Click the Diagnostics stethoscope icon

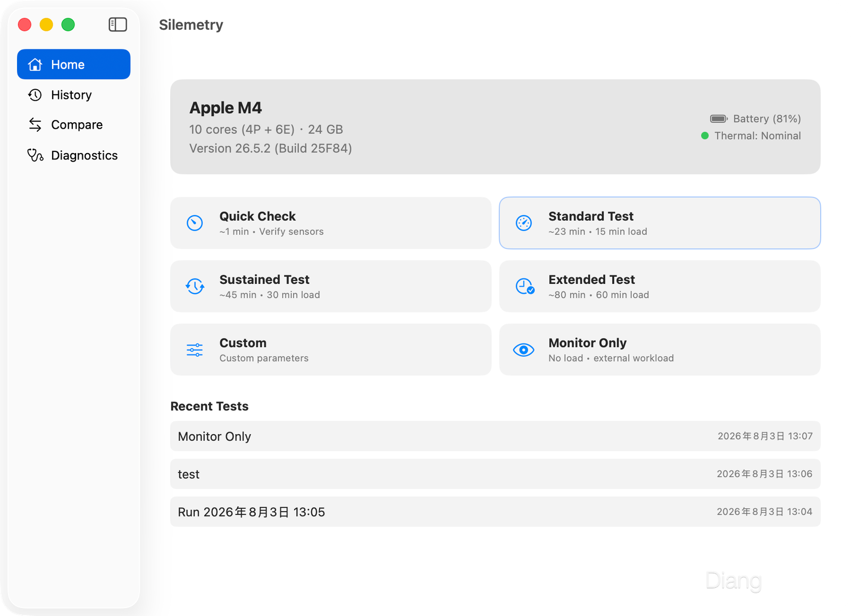pos(35,155)
